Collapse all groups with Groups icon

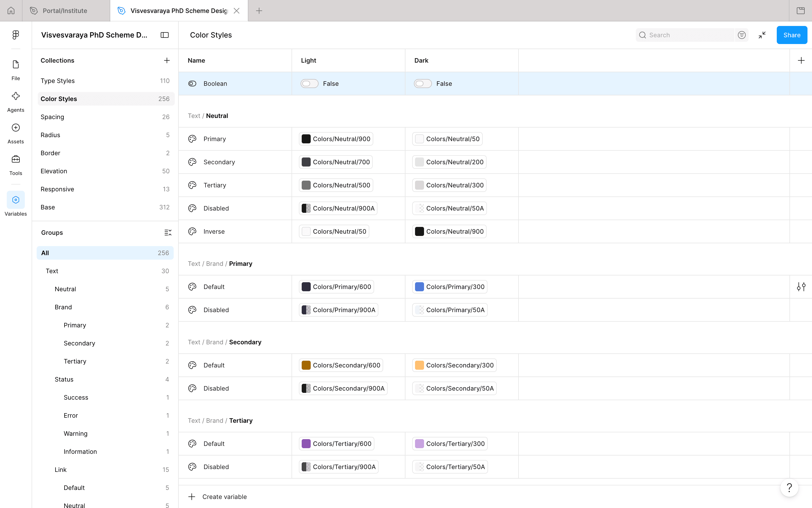click(x=168, y=233)
